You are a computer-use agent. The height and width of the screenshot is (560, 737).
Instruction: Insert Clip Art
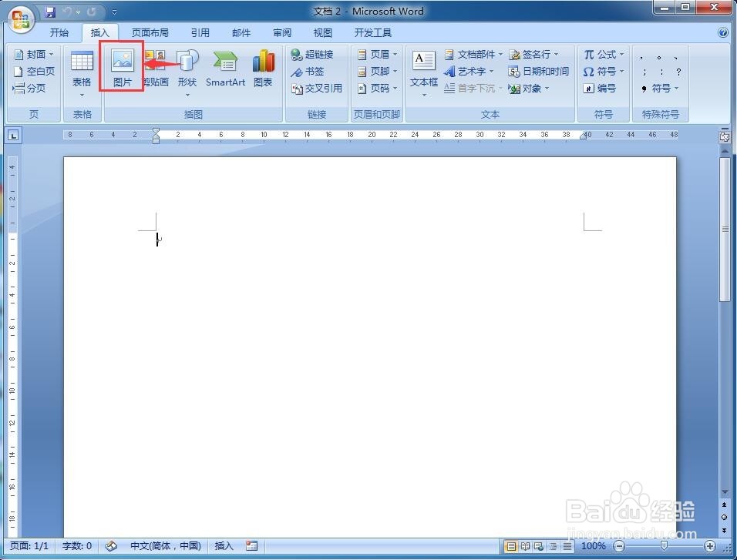(x=156, y=68)
